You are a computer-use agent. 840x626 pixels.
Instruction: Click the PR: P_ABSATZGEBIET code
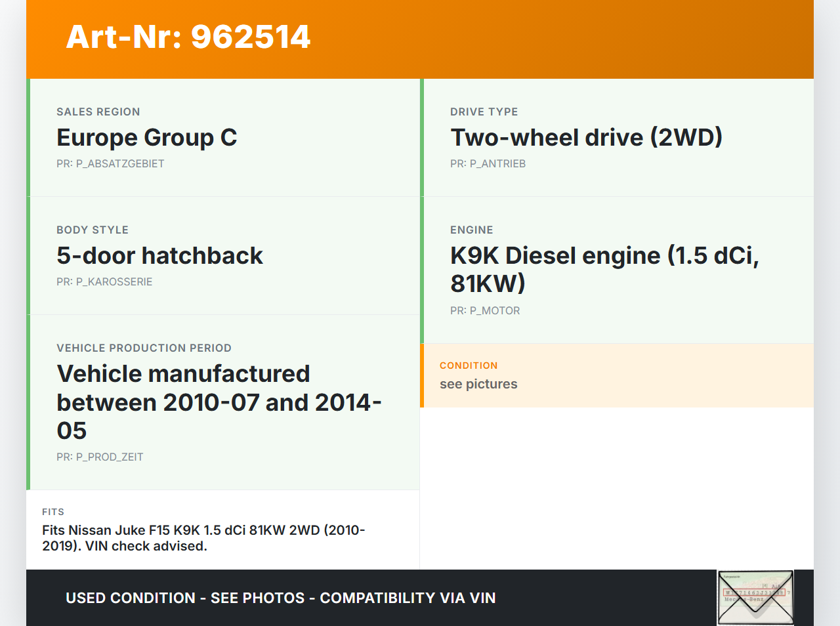click(110, 164)
